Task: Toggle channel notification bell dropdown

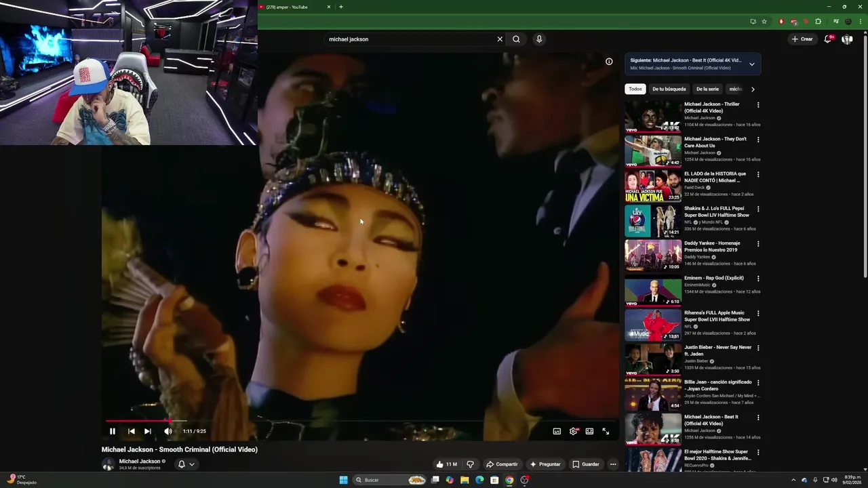Action: point(186,464)
